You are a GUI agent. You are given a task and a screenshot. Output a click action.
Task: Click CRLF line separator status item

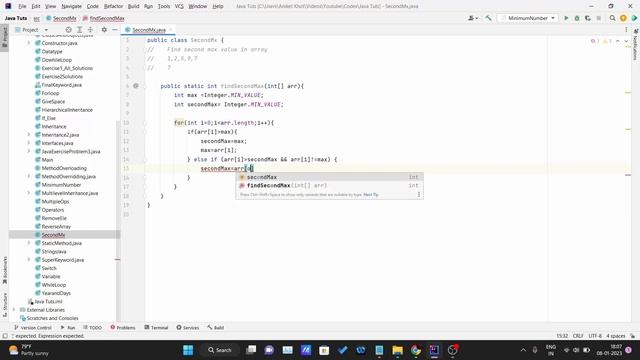click(x=578, y=336)
